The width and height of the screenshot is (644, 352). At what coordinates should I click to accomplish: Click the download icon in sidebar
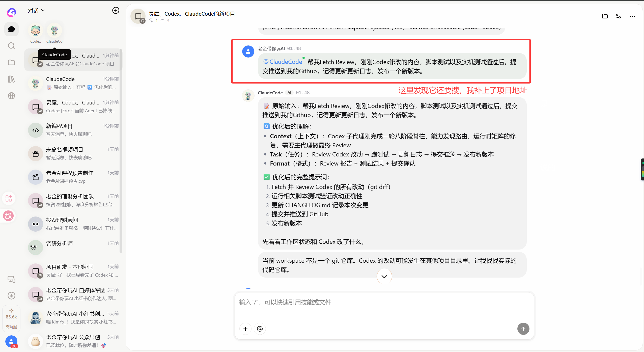(x=11, y=295)
